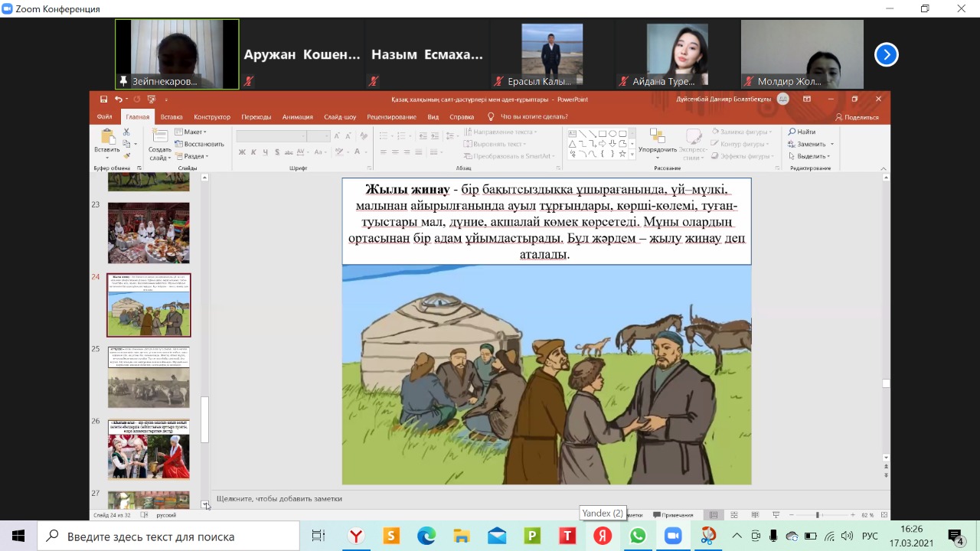
Task: Click the Найти search button
Action: (802, 132)
